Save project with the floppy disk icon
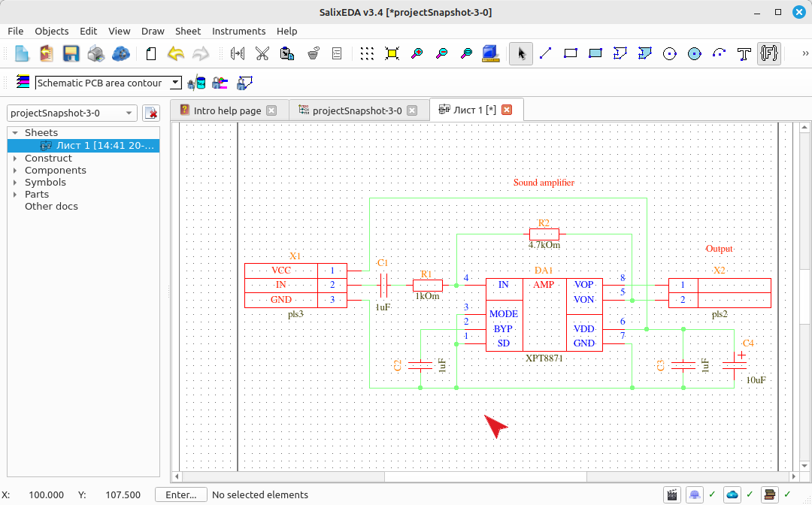The width and height of the screenshot is (812, 505). (x=71, y=53)
